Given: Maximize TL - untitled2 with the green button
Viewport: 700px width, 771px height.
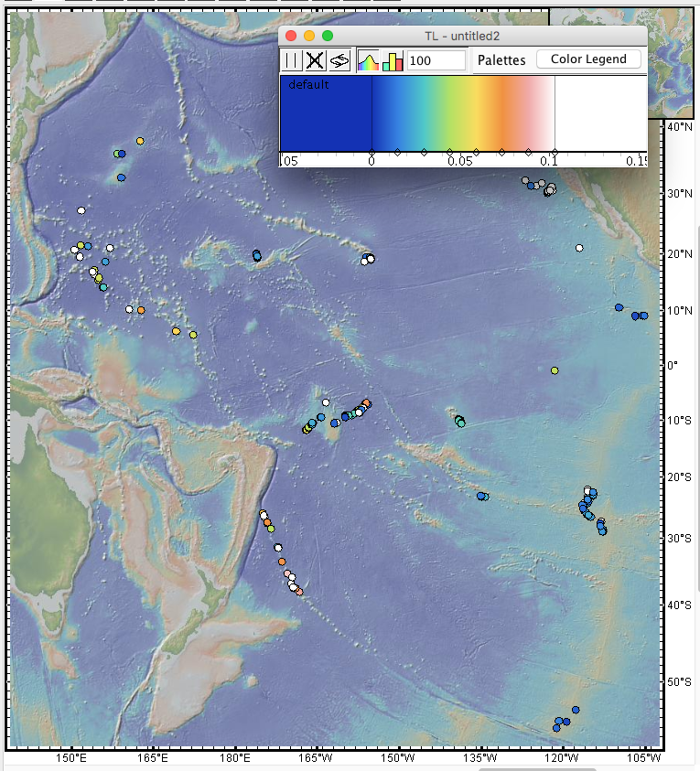Looking at the screenshot, I should pos(328,36).
